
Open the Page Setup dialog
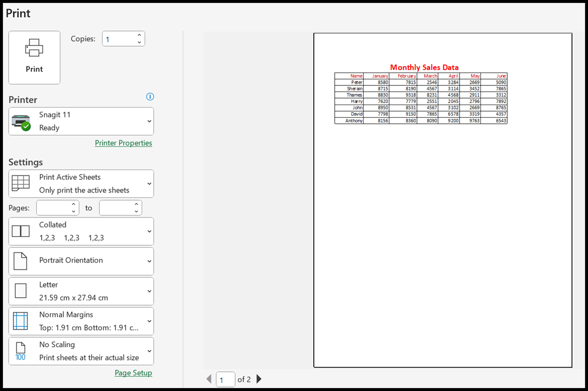coord(134,373)
